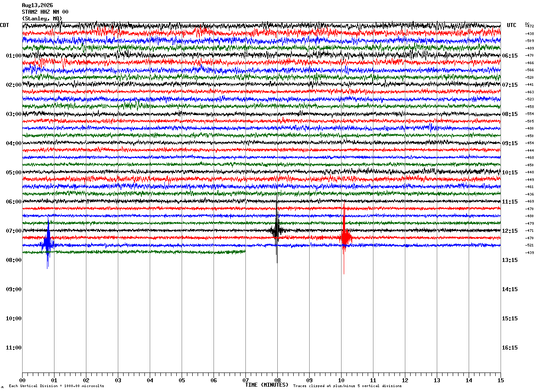Click the 09:15 UTC time label
Viewport: 536px width, 392px height.
coord(510,143)
